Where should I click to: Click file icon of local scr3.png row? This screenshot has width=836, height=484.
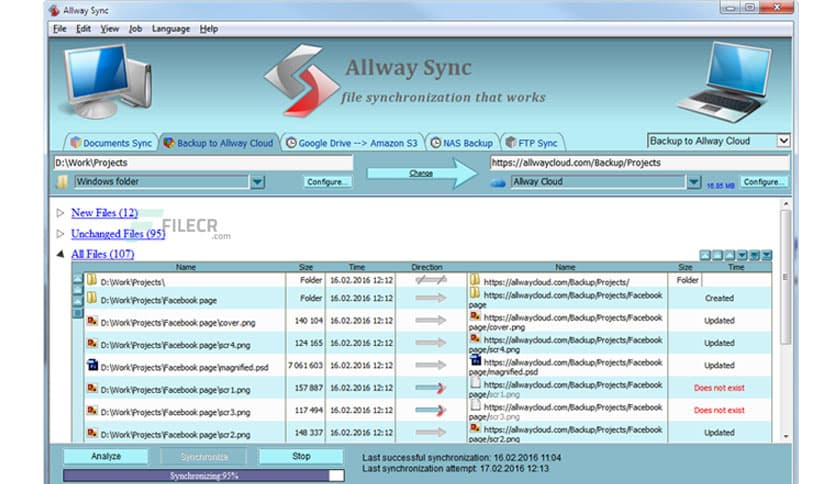tap(92, 410)
